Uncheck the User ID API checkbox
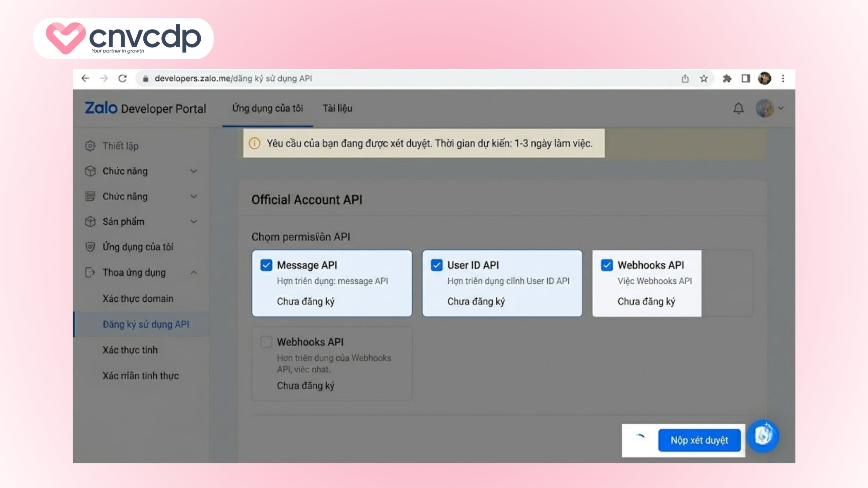The width and height of the screenshot is (868, 488). 437,265
